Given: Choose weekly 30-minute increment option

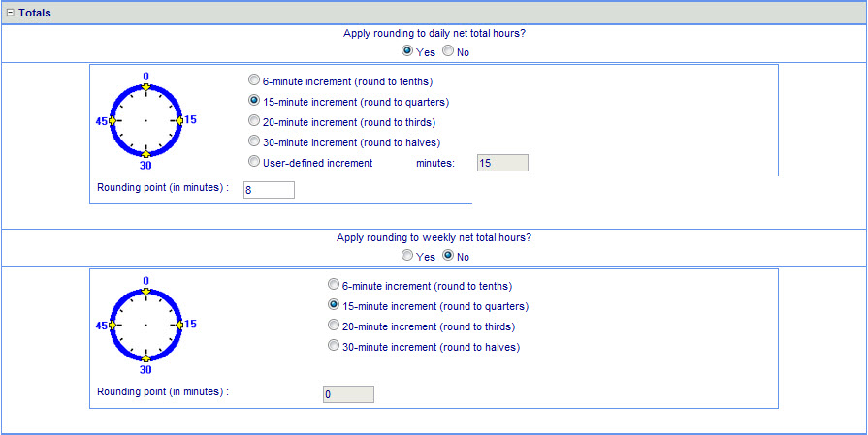Looking at the screenshot, I should pyautogui.click(x=335, y=346).
